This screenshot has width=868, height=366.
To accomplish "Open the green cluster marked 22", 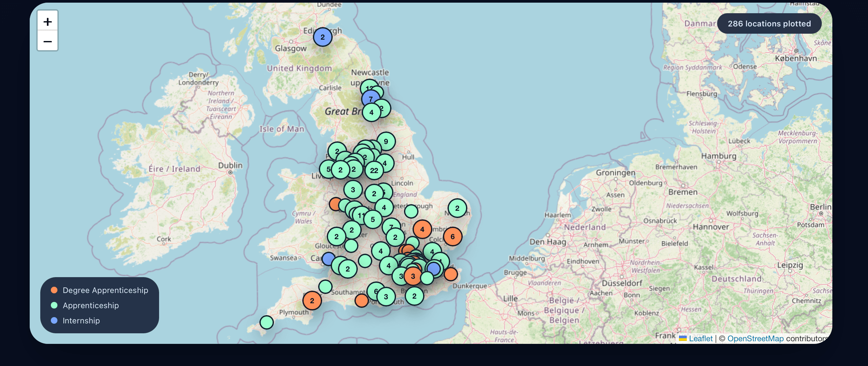I will 374,170.
